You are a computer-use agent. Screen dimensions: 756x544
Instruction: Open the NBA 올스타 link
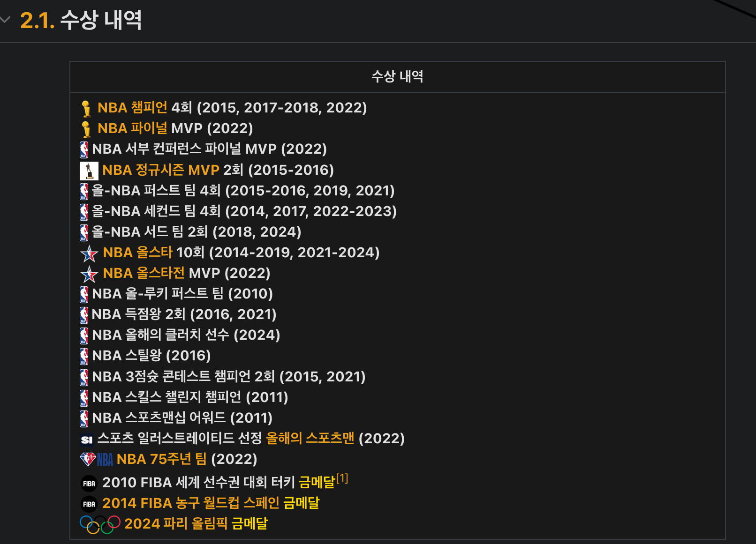tap(137, 253)
